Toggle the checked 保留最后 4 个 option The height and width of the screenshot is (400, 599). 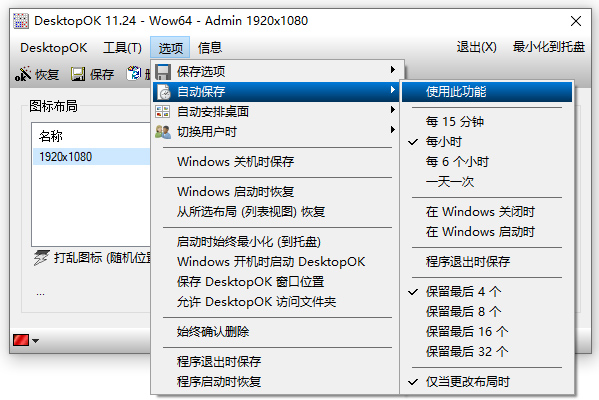click(x=464, y=291)
